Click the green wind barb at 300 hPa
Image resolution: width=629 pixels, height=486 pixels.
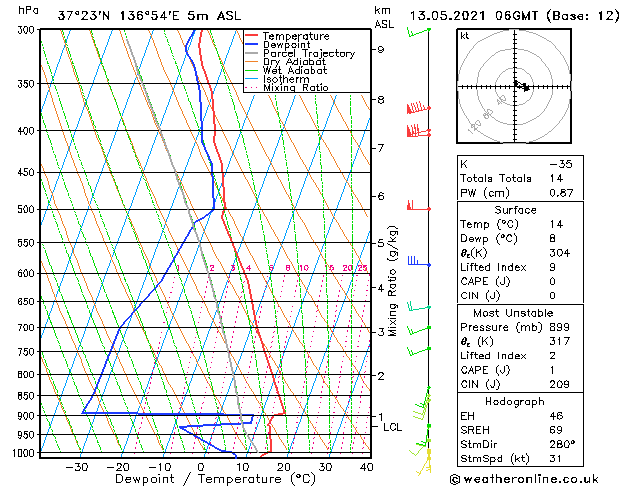418,33
